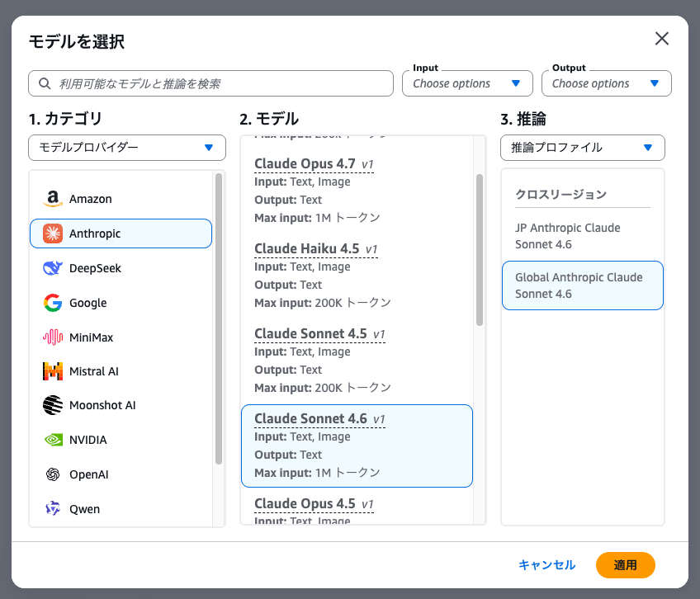Click the model list scrollbar
This screenshot has width=700, height=599.
(x=480, y=249)
